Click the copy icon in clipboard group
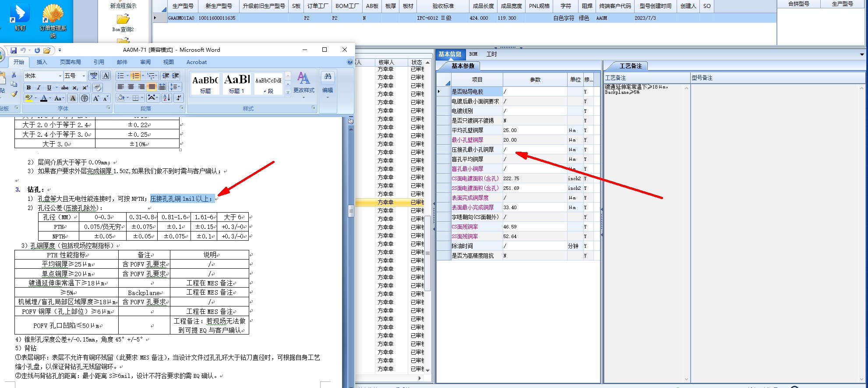The width and height of the screenshot is (868, 388). (x=14, y=84)
